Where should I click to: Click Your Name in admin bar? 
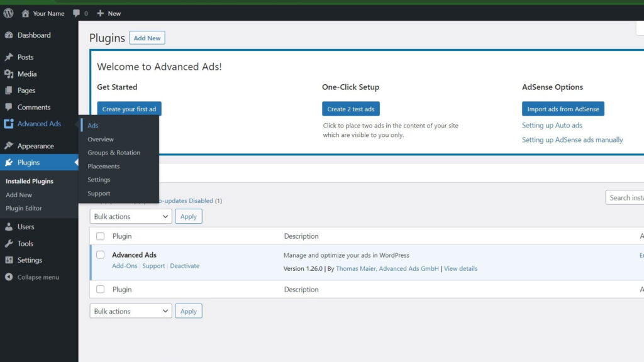point(48,14)
